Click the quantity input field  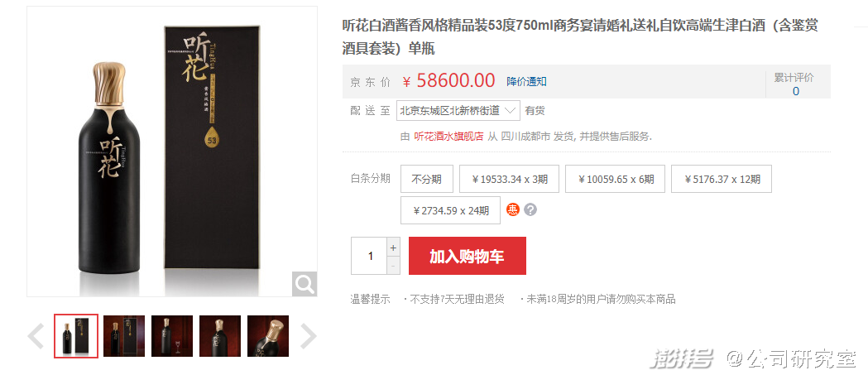pos(369,256)
